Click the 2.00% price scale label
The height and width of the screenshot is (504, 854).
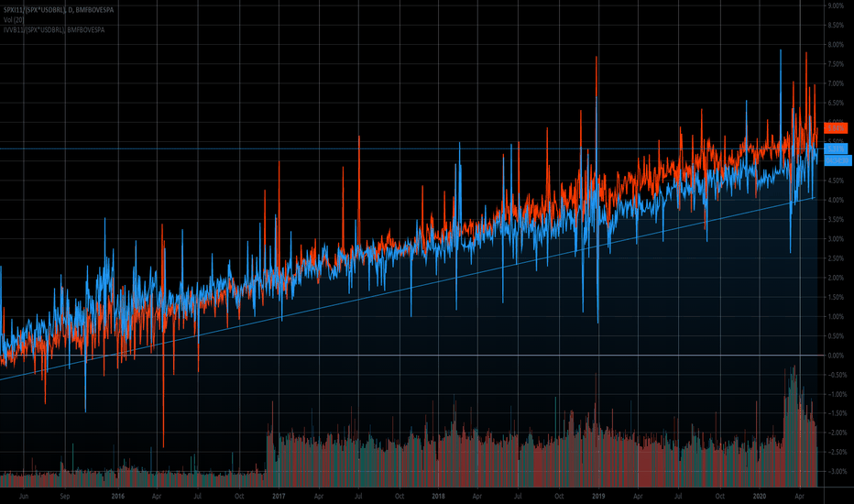pyautogui.click(x=836, y=278)
